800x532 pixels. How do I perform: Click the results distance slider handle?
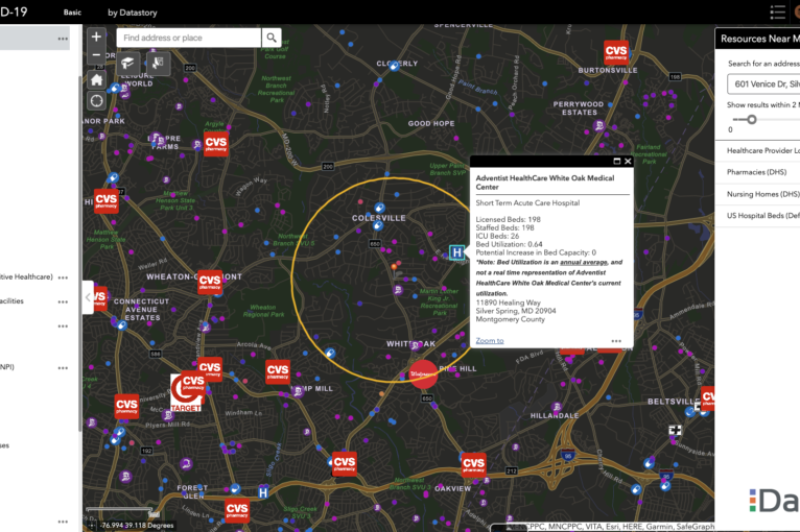pyautogui.click(x=752, y=120)
